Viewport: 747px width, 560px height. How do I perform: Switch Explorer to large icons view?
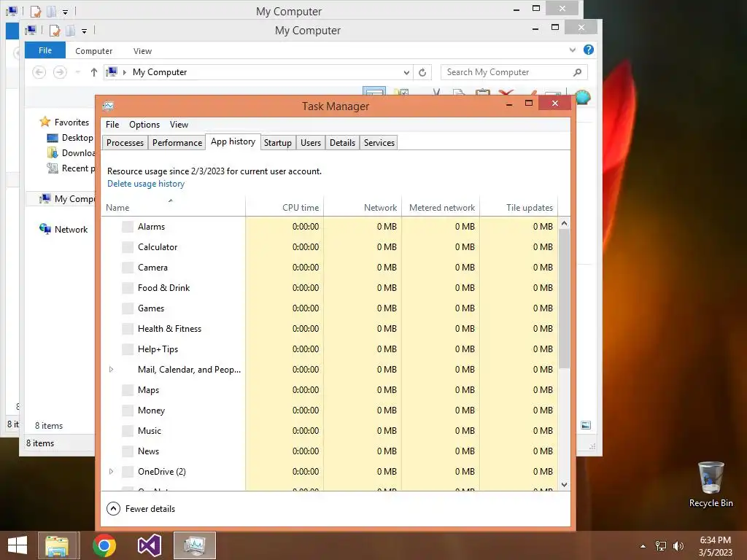(586, 425)
